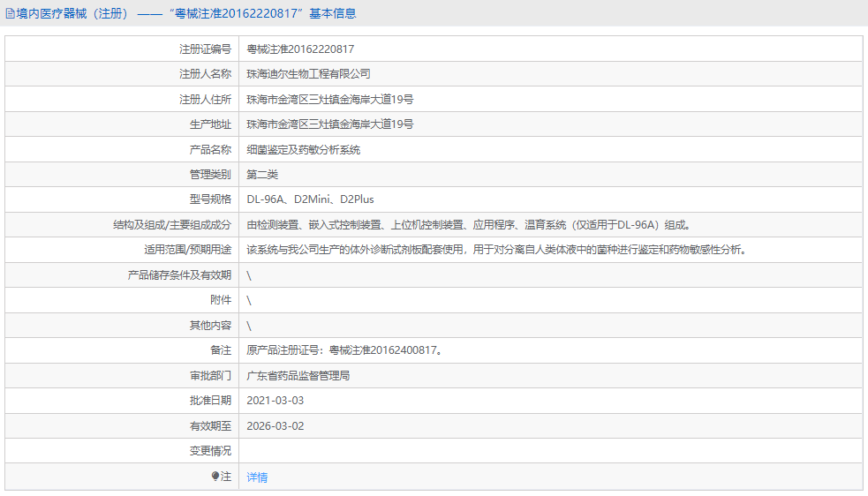Click the 变更情况 label
Screen dimensions: 868x496
click(x=210, y=451)
